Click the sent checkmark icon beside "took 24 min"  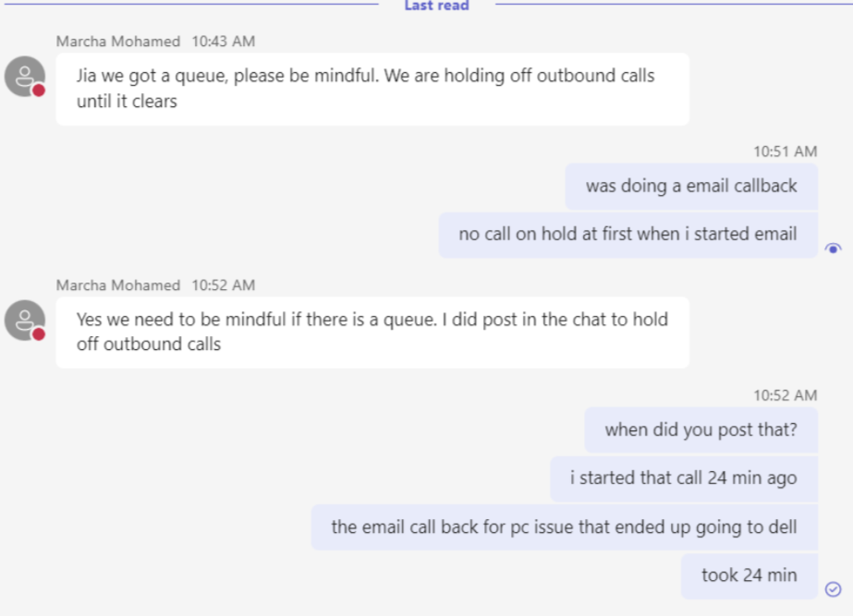click(833, 588)
